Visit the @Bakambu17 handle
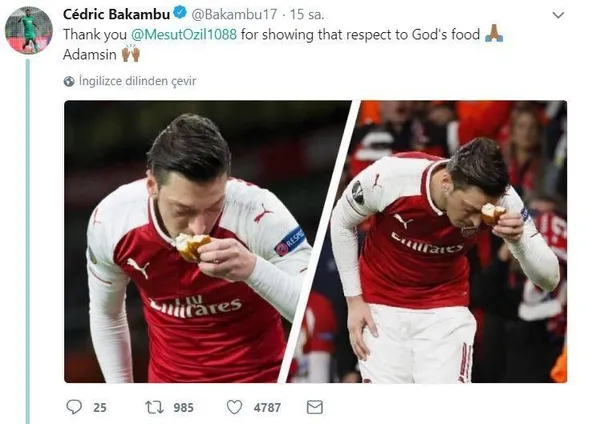 229,14
